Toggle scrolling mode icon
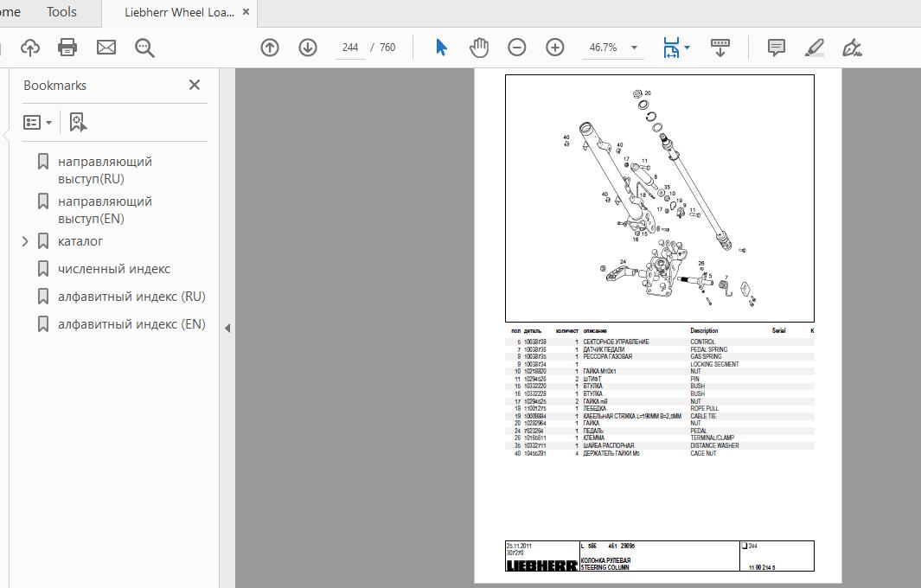The height and width of the screenshot is (588, 921). [720, 48]
